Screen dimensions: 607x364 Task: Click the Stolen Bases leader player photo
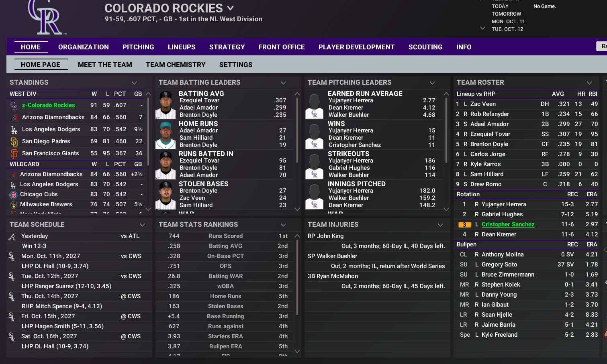tap(166, 195)
